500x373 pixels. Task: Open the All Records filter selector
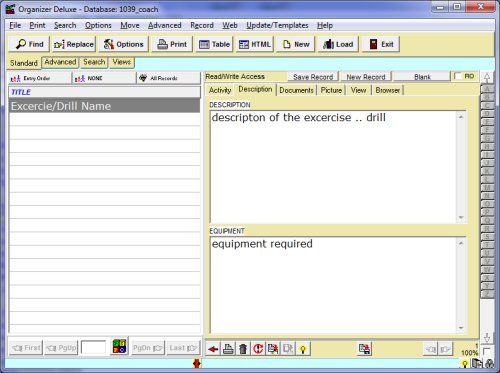(x=168, y=78)
